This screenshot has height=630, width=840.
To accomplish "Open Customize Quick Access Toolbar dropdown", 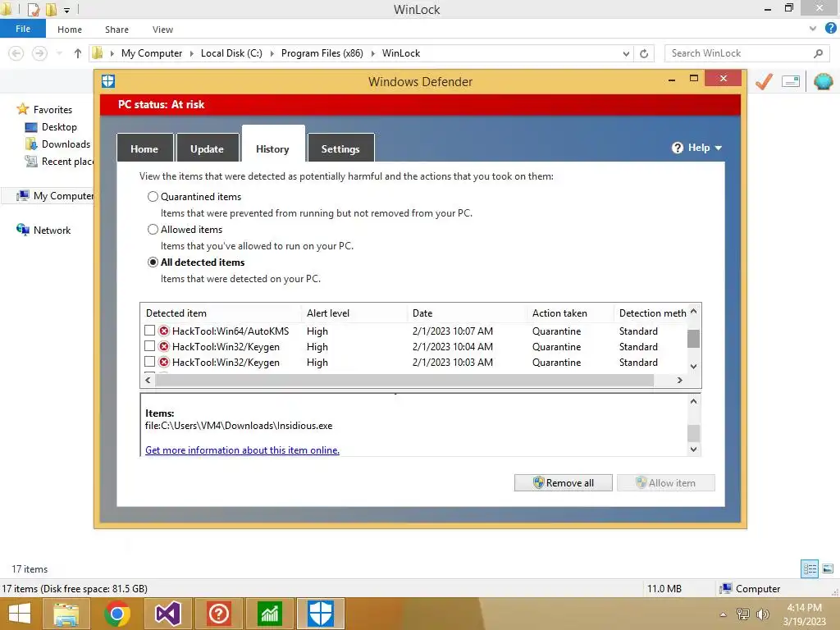I will point(66,10).
